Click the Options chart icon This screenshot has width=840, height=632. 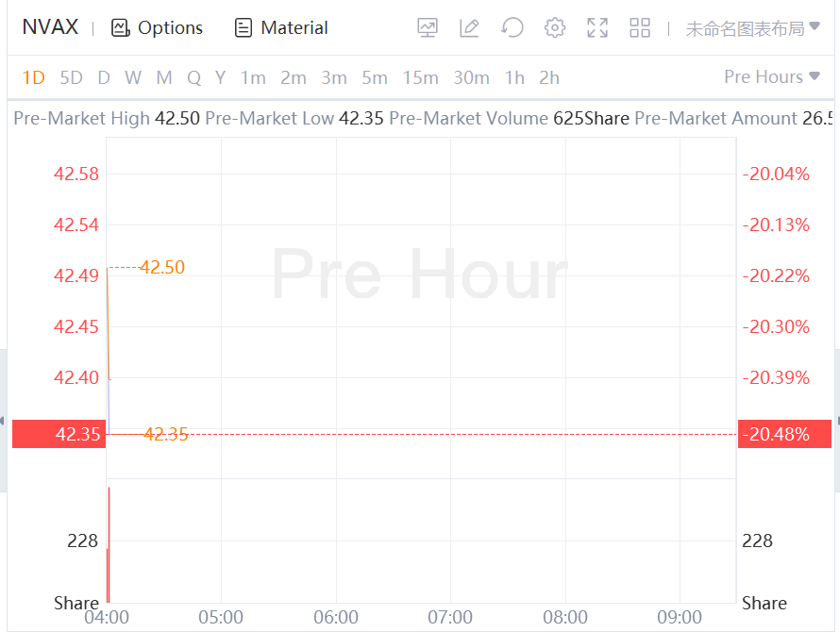coord(120,28)
